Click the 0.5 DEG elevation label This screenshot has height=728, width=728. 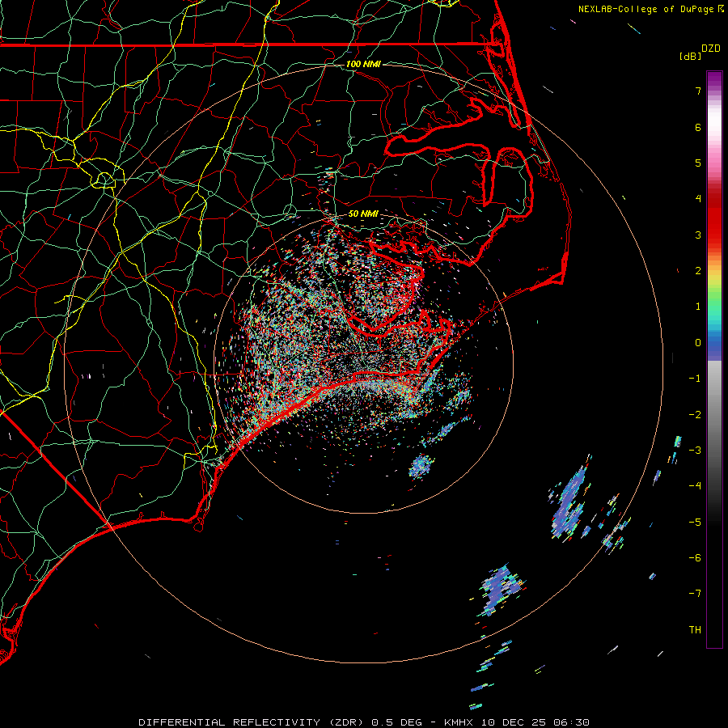pos(396,722)
